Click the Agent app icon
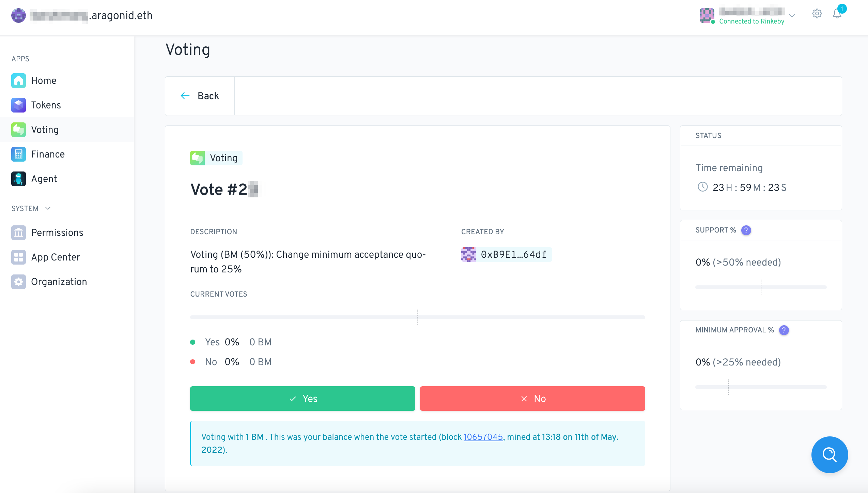The image size is (868, 493). (x=18, y=179)
